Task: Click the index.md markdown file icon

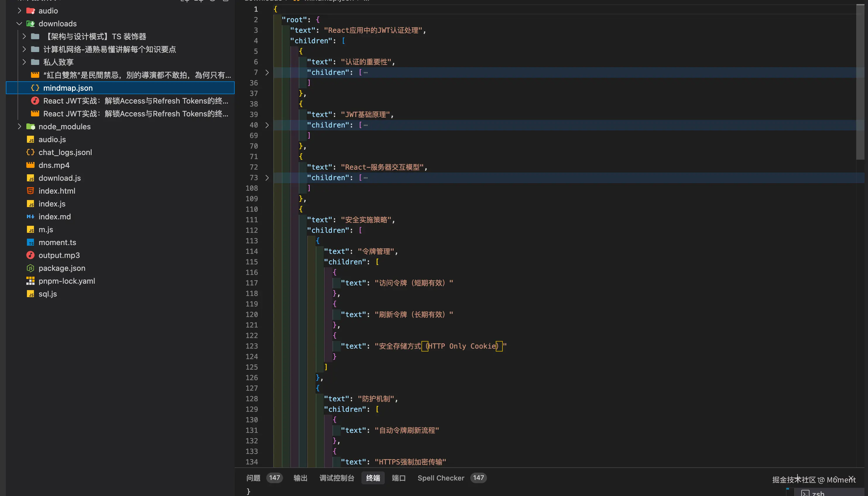Action: point(30,217)
